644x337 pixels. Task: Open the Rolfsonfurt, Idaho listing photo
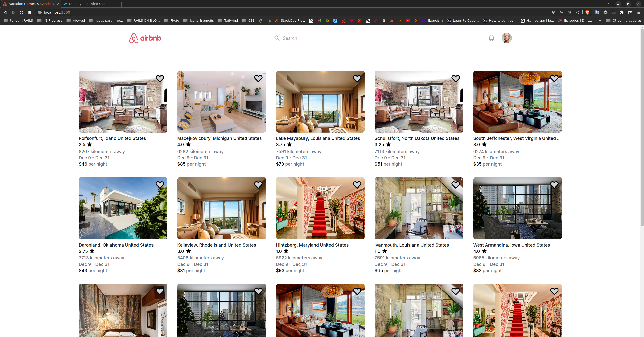123,102
